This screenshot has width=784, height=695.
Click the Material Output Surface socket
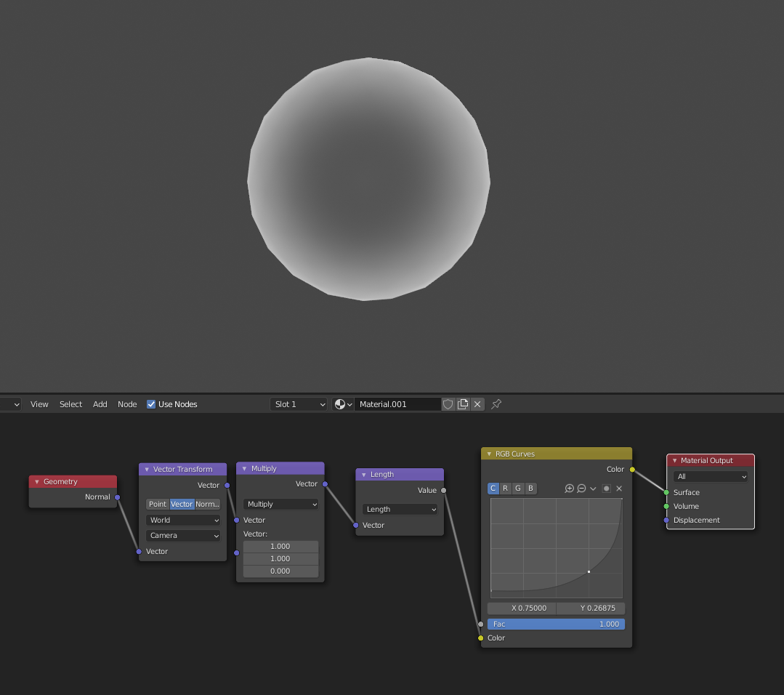point(666,493)
